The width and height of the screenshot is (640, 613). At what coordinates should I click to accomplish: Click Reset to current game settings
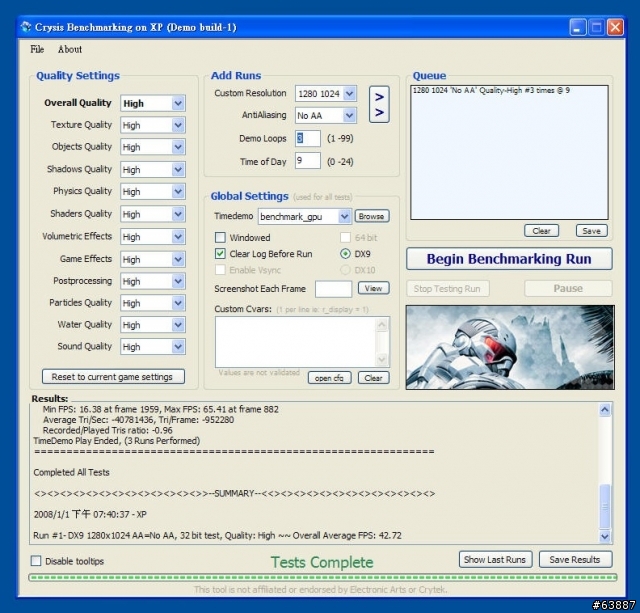pos(113,377)
